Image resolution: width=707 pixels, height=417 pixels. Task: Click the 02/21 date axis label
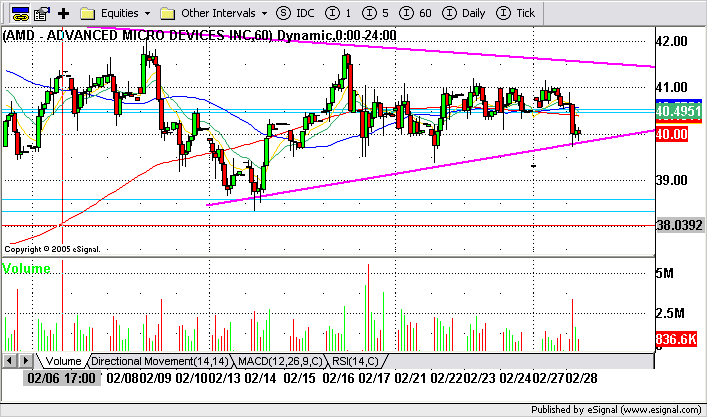[x=410, y=378]
